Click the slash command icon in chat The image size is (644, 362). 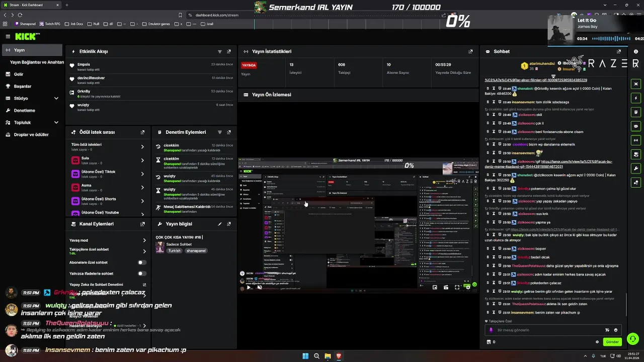pos(607,330)
